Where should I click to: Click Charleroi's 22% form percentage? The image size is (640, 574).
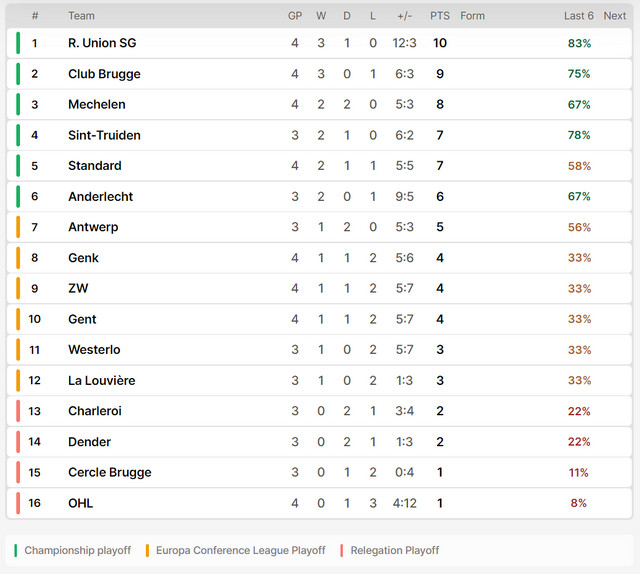pyautogui.click(x=579, y=411)
